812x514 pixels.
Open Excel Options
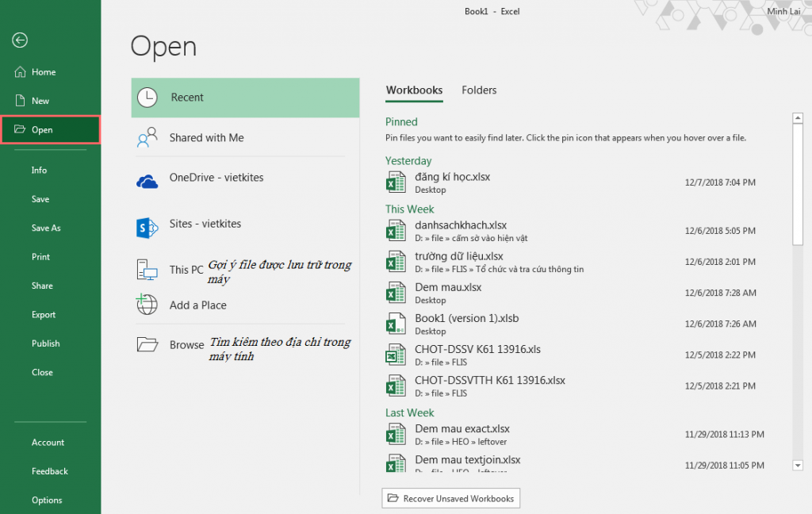point(47,500)
